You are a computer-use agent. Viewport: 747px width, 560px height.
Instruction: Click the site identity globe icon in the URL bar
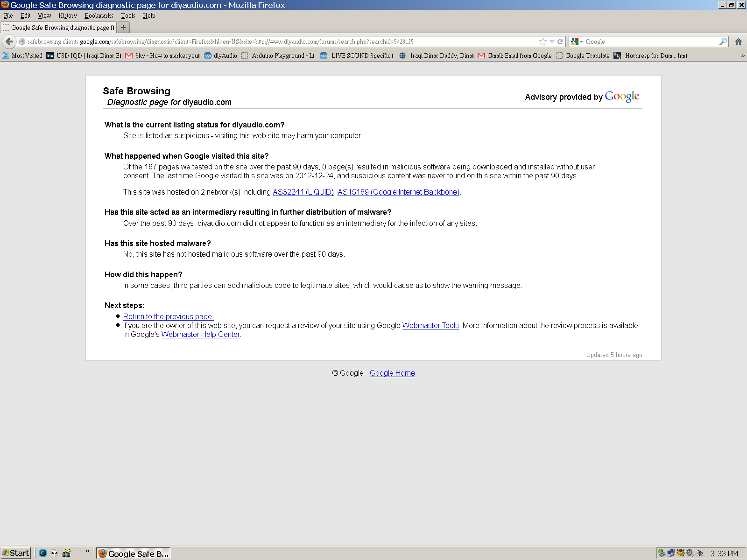pyautogui.click(x=22, y=42)
